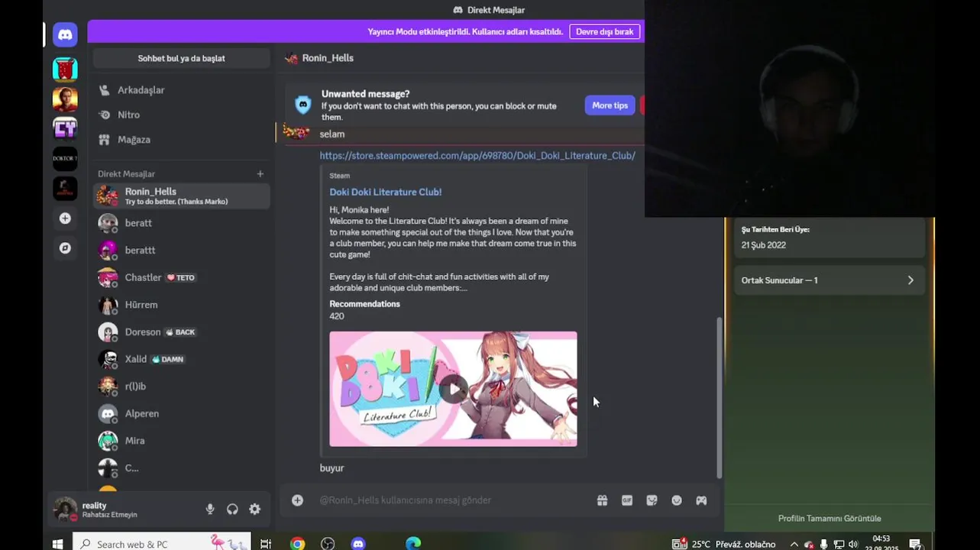Open the Xalid conversation
980x550 pixels.
pyautogui.click(x=181, y=359)
